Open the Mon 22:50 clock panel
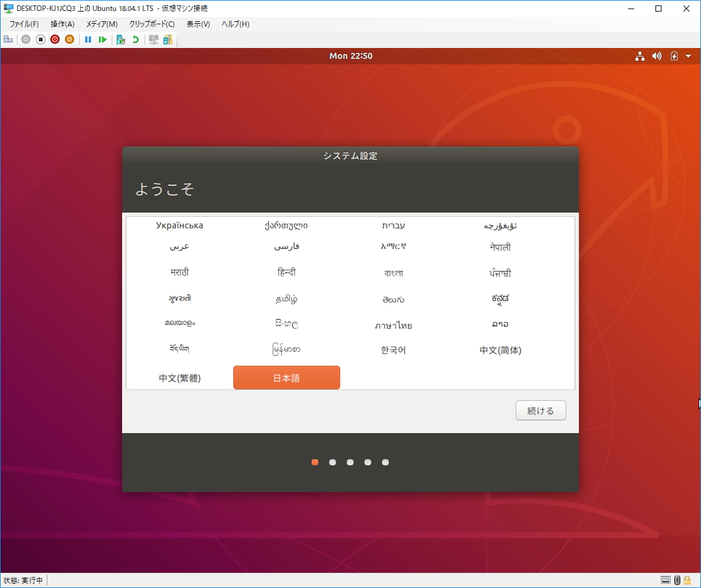 (350, 56)
